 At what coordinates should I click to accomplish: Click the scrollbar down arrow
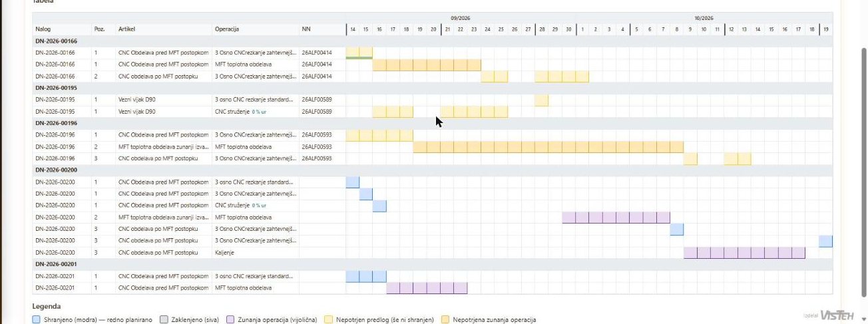pyautogui.click(x=864, y=319)
